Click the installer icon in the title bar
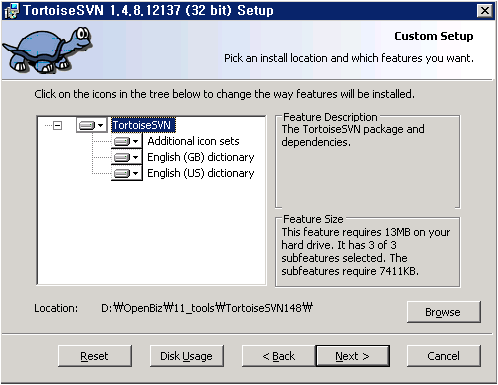The image size is (498, 385). pyautogui.click(x=11, y=11)
